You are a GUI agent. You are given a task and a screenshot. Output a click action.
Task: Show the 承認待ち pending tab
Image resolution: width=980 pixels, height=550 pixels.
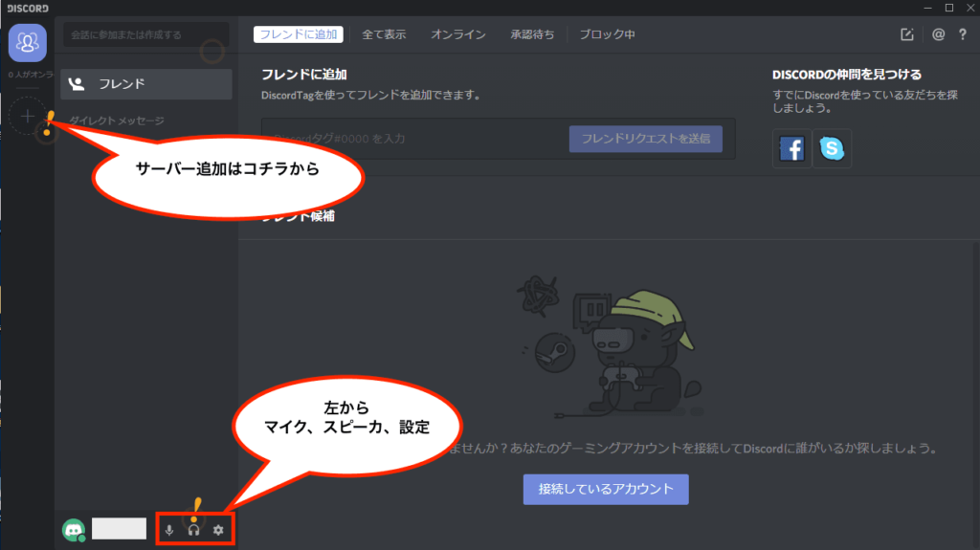point(532,34)
